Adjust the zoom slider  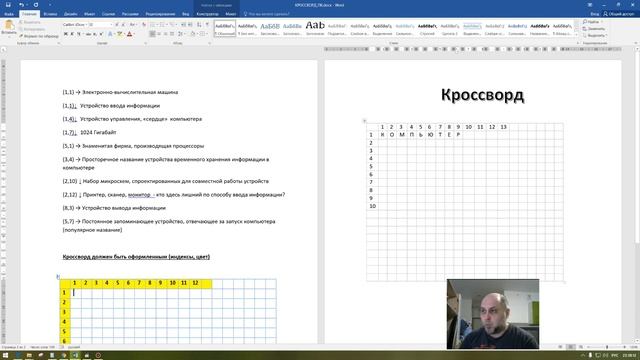[607, 347]
